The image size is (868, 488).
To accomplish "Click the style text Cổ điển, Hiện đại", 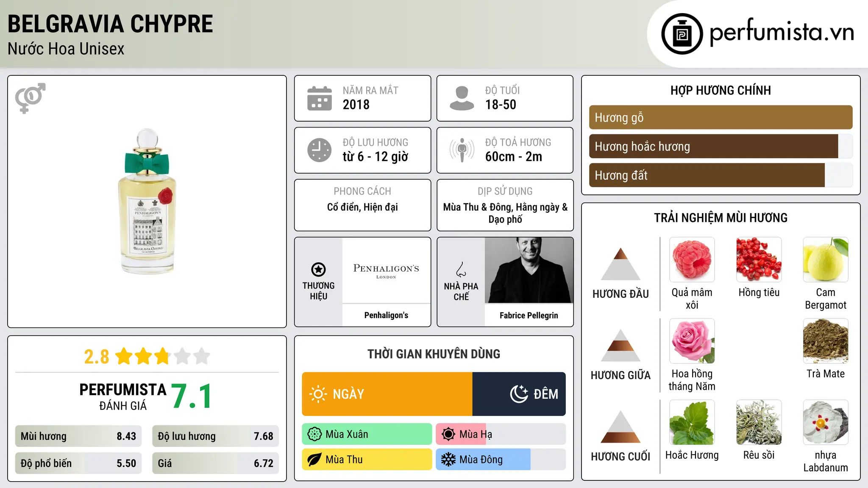I will click(x=362, y=207).
